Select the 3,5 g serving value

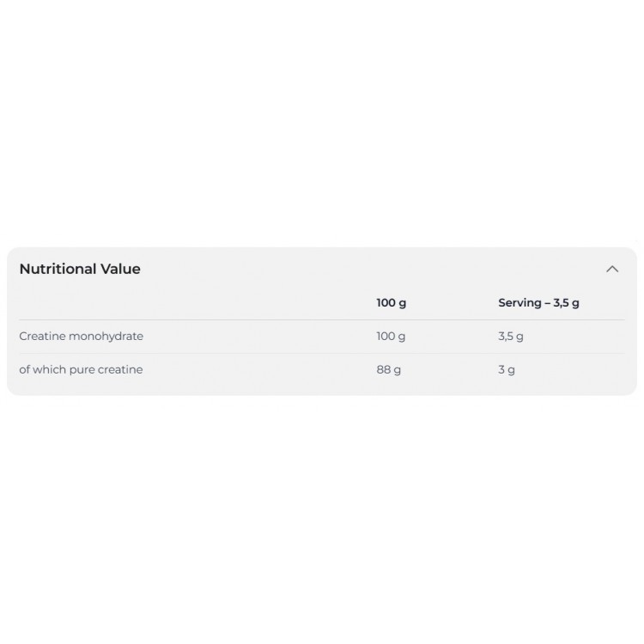(511, 336)
